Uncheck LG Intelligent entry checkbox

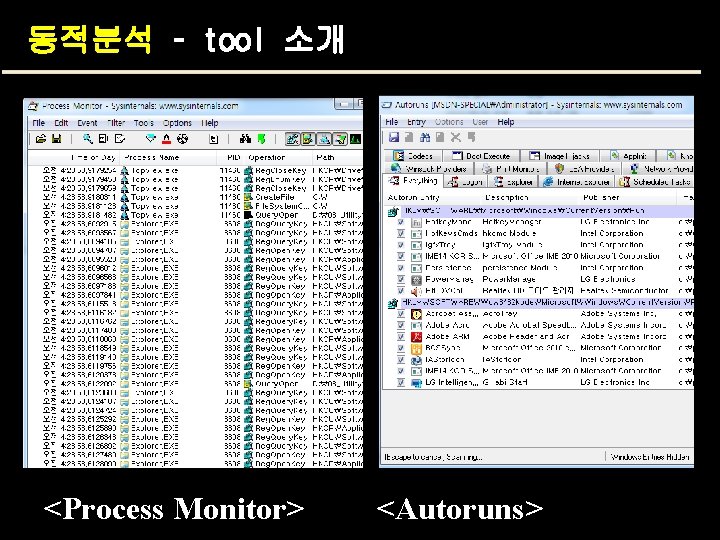point(401,382)
